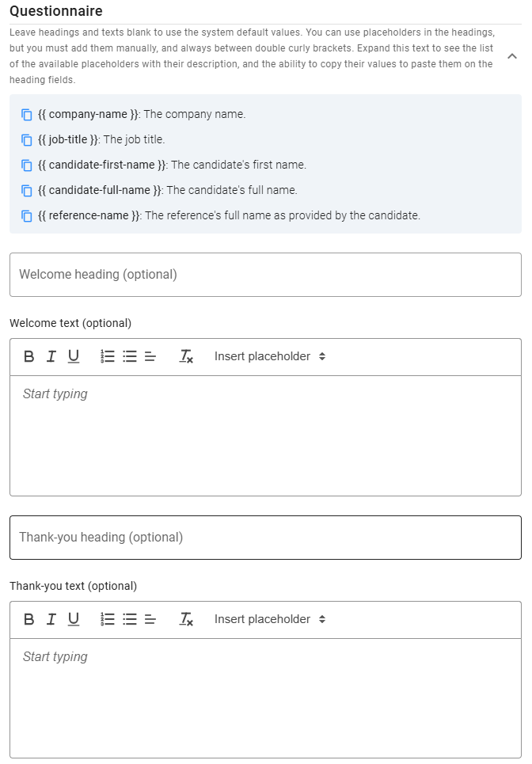This screenshot has width=532, height=764.
Task: Focus the Thank-you heading input field
Action: coord(266,538)
